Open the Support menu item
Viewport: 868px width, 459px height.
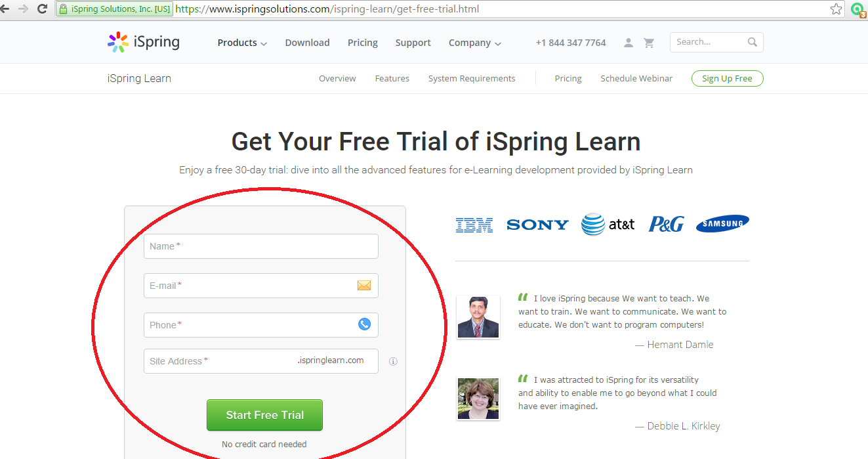tap(413, 43)
